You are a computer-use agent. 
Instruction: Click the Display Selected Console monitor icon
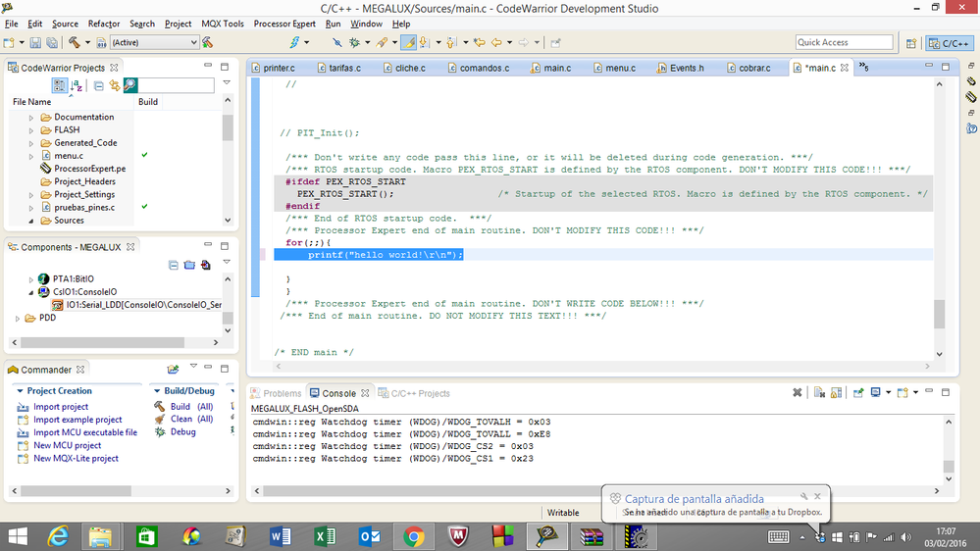[876, 392]
